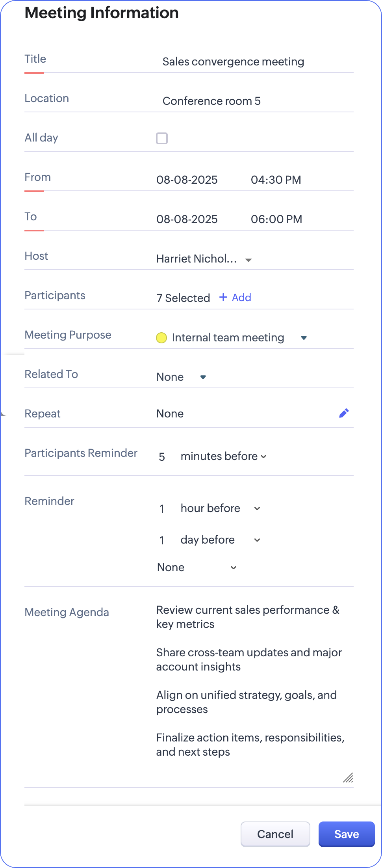Edit the Location field Conference room 5

(x=211, y=101)
